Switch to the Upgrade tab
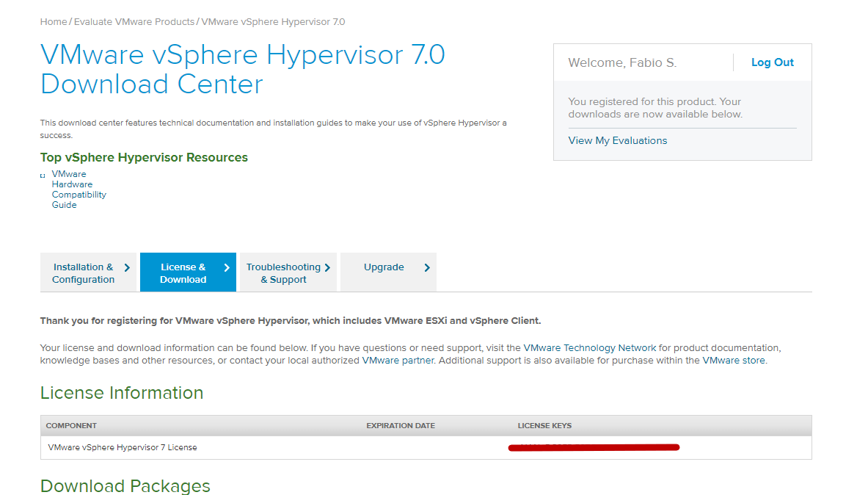The image size is (868, 495). coord(388,272)
